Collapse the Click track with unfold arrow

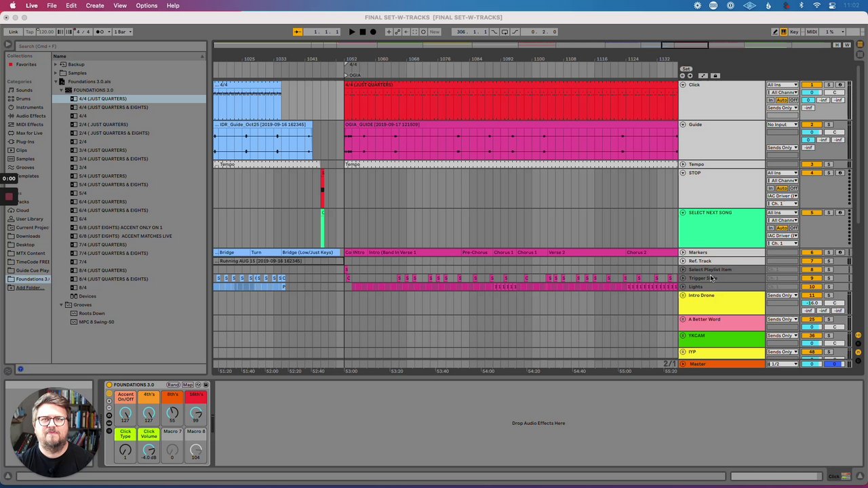click(x=683, y=85)
